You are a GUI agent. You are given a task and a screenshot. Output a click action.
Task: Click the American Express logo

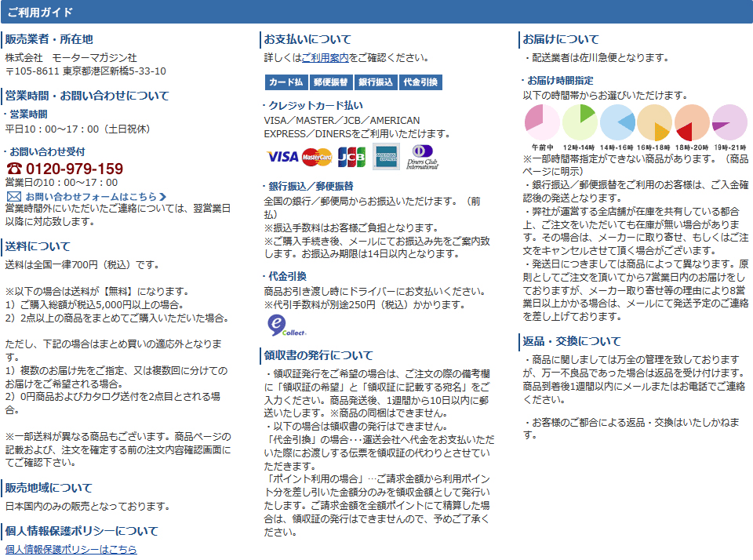[387, 157]
